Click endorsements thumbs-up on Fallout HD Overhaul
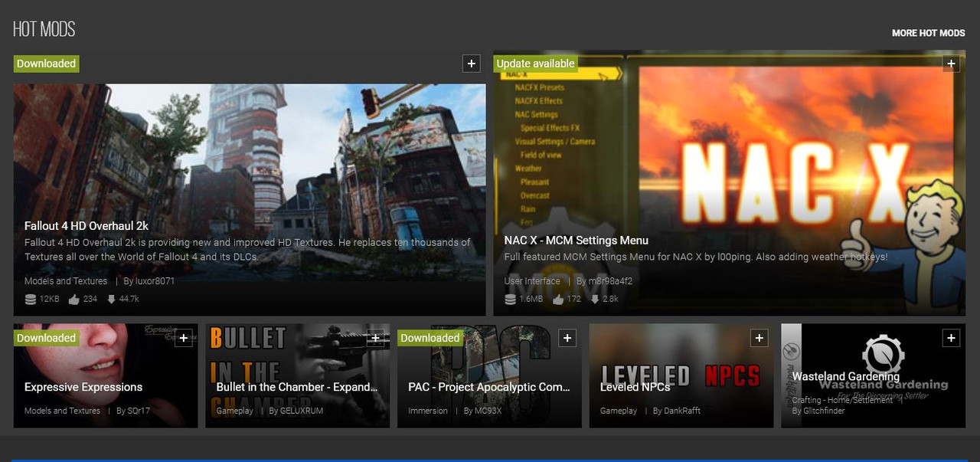Viewport: 980px width, 462px height. pos(74,300)
